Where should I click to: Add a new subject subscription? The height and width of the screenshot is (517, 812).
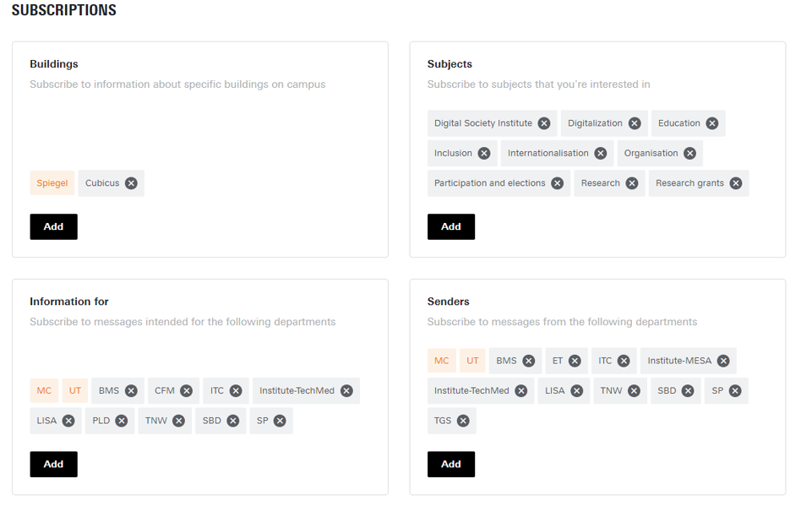pyautogui.click(x=451, y=226)
